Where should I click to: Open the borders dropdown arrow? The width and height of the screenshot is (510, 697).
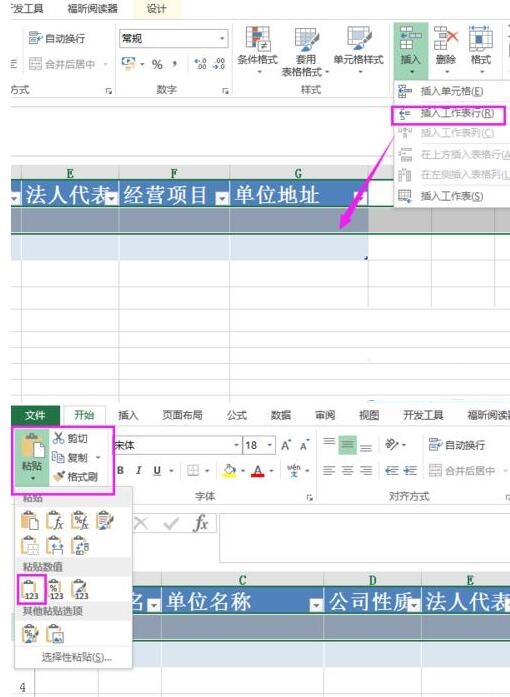click(x=207, y=470)
